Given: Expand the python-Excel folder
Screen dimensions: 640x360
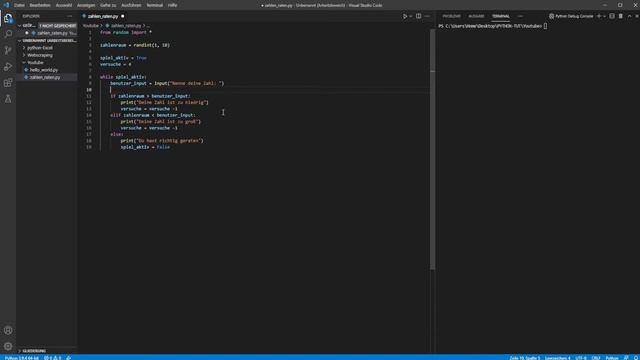Looking at the screenshot, I should (40, 48).
